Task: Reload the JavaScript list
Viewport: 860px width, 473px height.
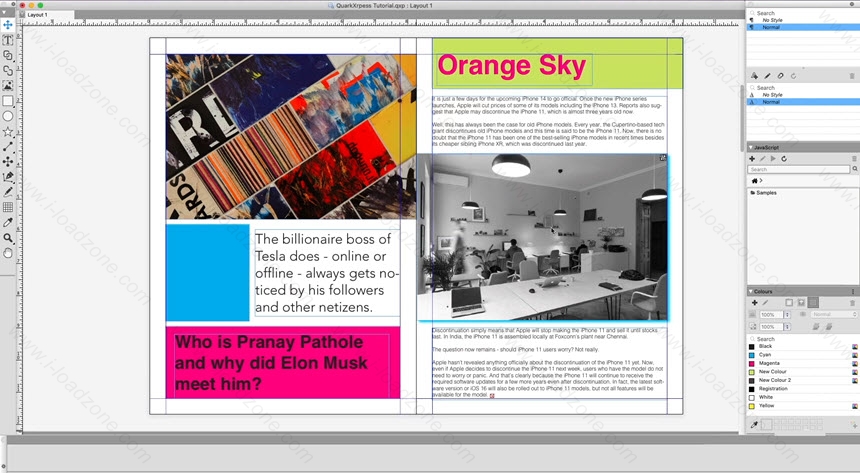Action: coord(784,159)
